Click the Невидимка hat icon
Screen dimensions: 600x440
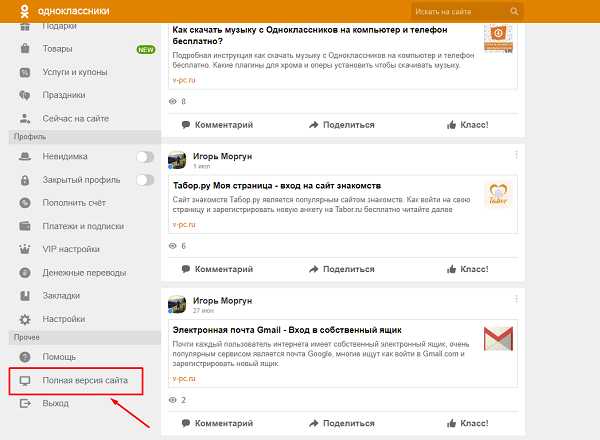25,156
